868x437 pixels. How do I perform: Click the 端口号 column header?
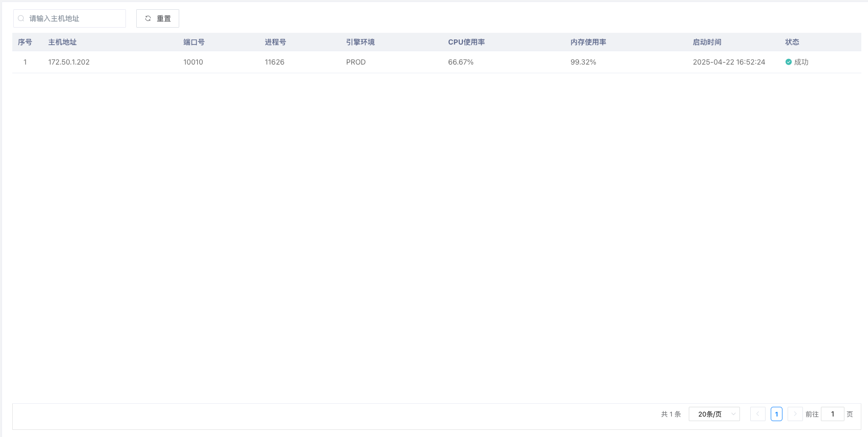tap(194, 42)
